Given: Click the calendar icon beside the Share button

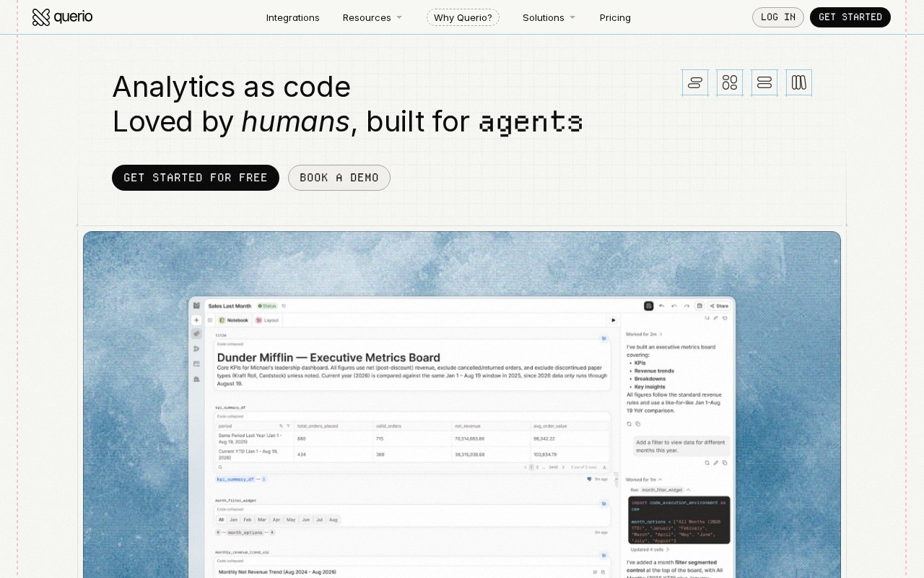Looking at the screenshot, I should pyautogui.click(x=699, y=306).
